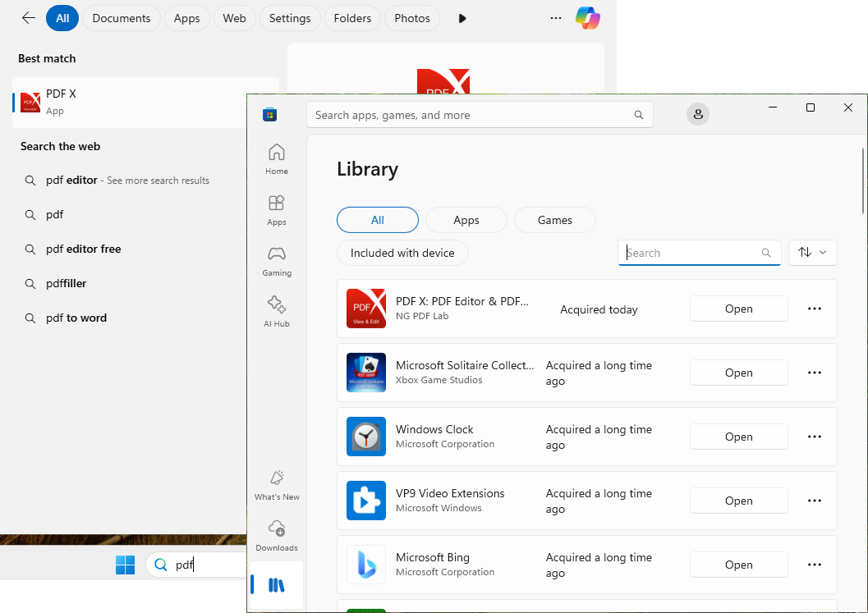Open AI Hub in Store sidebar

click(x=276, y=312)
